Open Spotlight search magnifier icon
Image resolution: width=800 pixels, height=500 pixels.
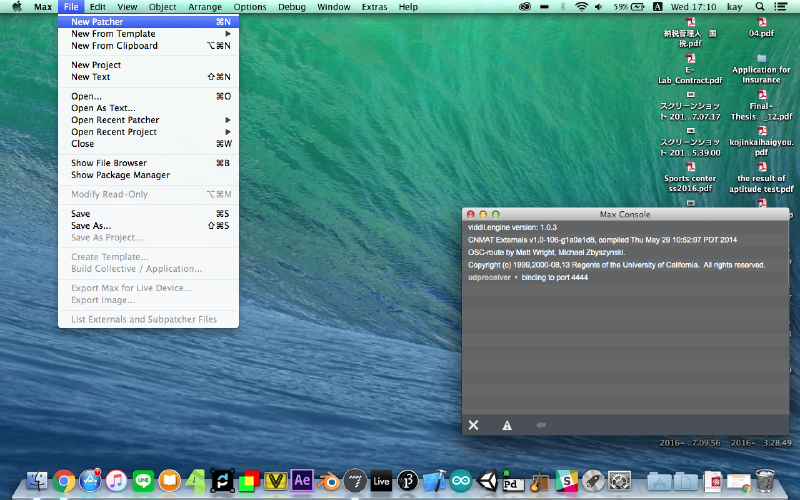pos(760,7)
